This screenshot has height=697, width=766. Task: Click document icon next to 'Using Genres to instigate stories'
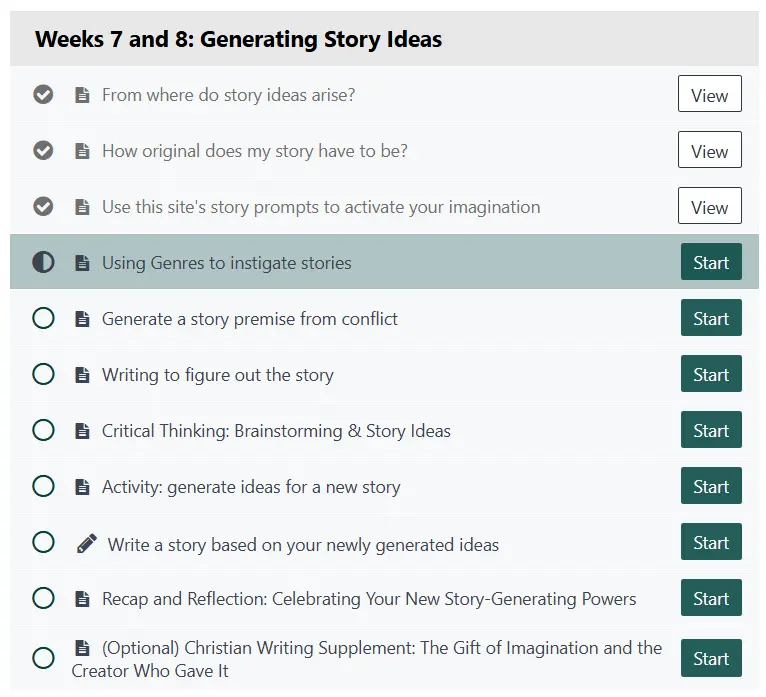(82, 263)
